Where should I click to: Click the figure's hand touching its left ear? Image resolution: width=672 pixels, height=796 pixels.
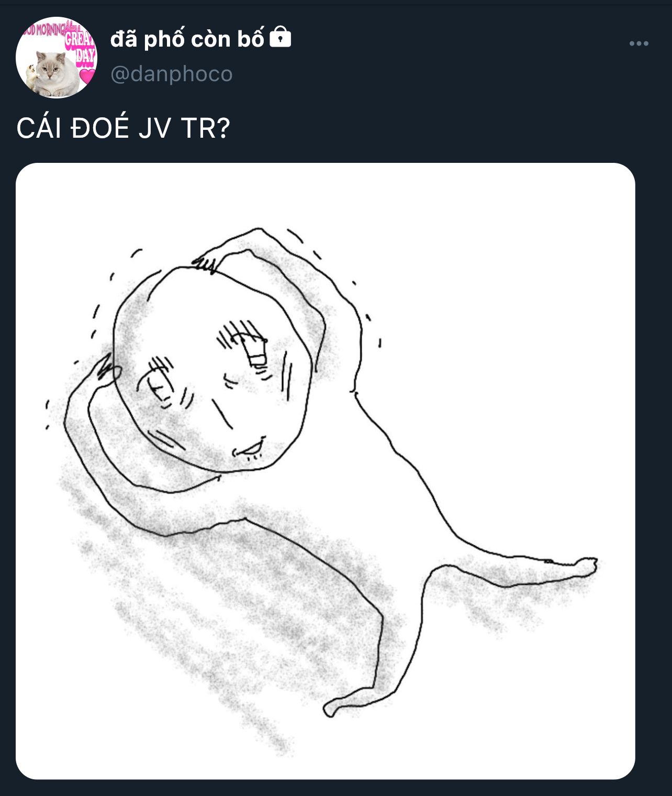[107, 371]
